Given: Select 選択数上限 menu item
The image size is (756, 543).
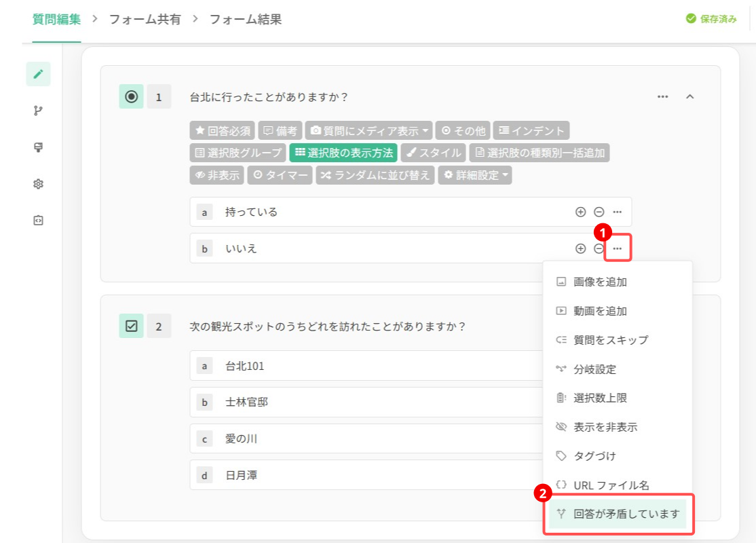Looking at the screenshot, I should (x=618, y=398).
